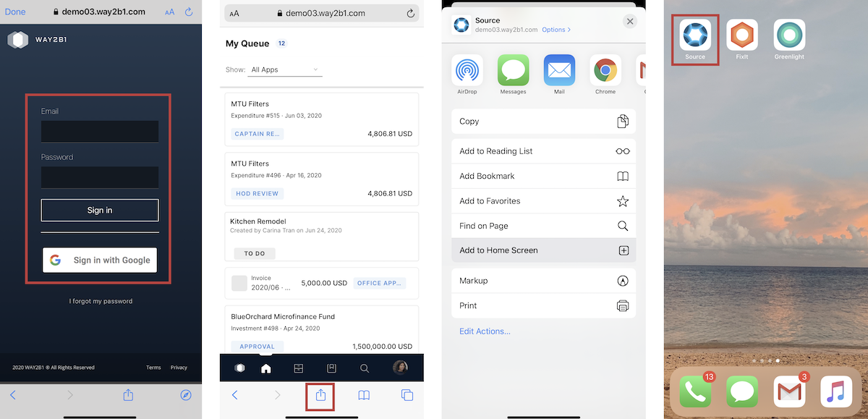The image size is (868, 419).
Task: Tap the share icon below the sign-in page
Action: (128, 394)
